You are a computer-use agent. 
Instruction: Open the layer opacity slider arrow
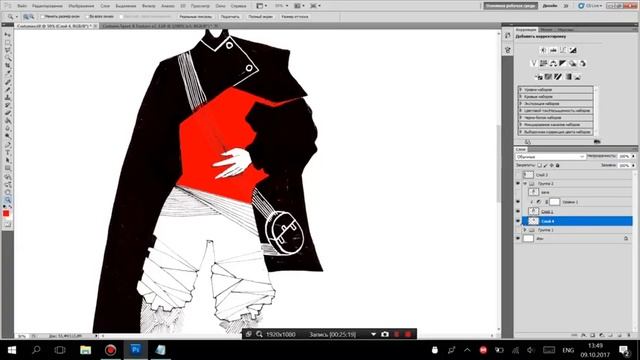(x=633, y=156)
